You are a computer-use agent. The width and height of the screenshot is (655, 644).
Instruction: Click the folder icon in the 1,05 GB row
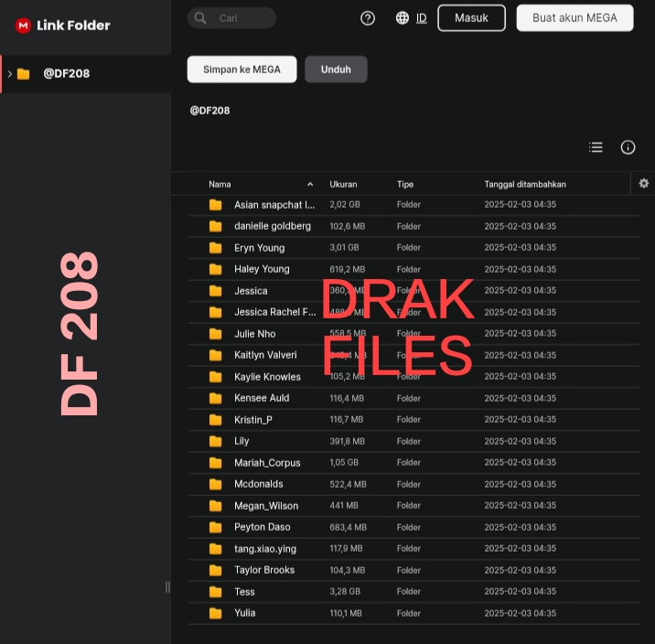pos(216,463)
